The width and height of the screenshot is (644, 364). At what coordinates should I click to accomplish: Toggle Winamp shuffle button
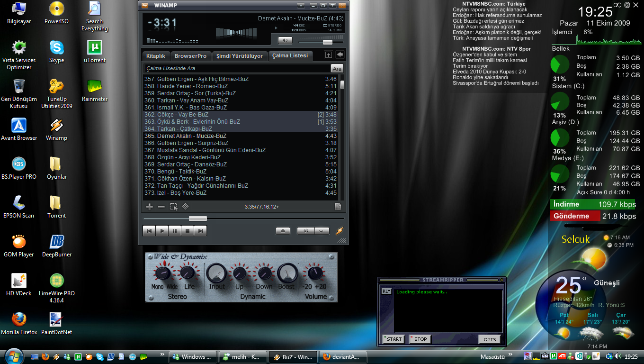point(305,231)
